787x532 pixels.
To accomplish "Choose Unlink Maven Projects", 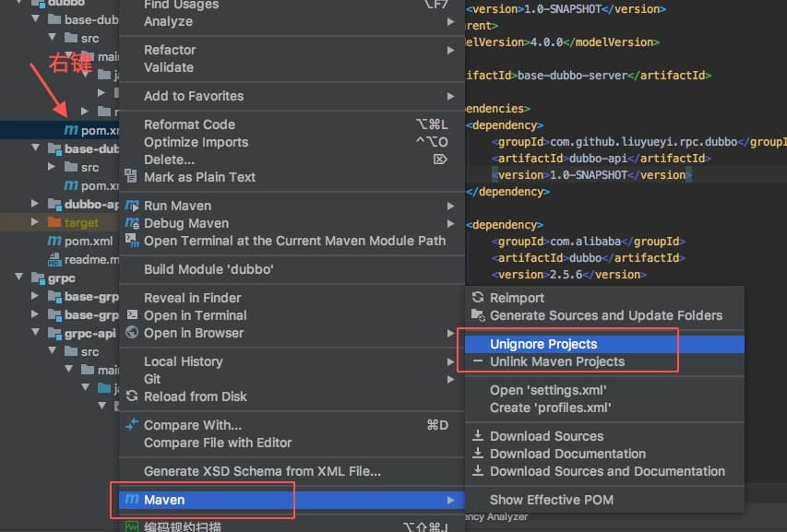I will pyautogui.click(x=556, y=361).
